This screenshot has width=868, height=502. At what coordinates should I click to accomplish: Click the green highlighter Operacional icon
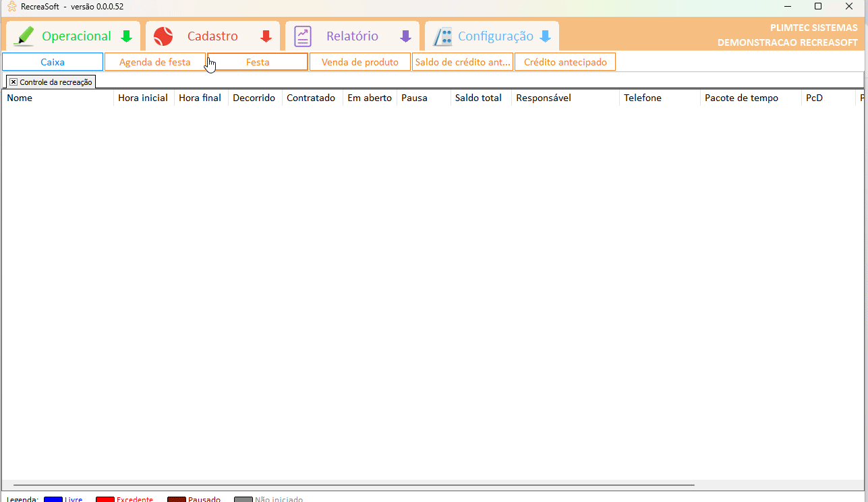(24, 36)
